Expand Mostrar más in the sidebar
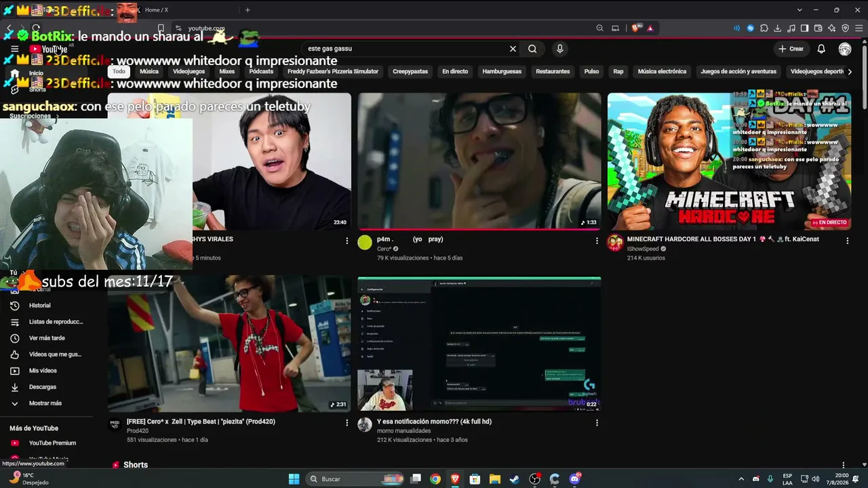The width and height of the screenshot is (868, 488). 45,403
